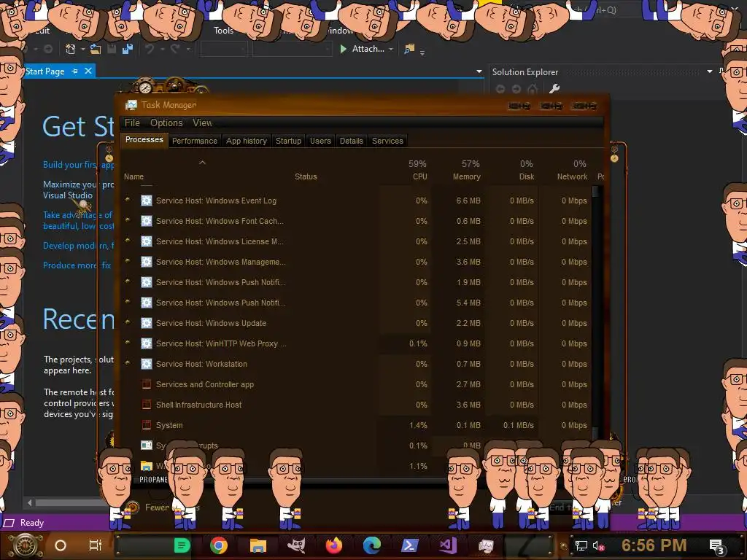The height and width of the screenshot is (560, 747).
Task: Launch Google Chrome from taskbar
Action: pyautogui.click(x=219, y=545)
